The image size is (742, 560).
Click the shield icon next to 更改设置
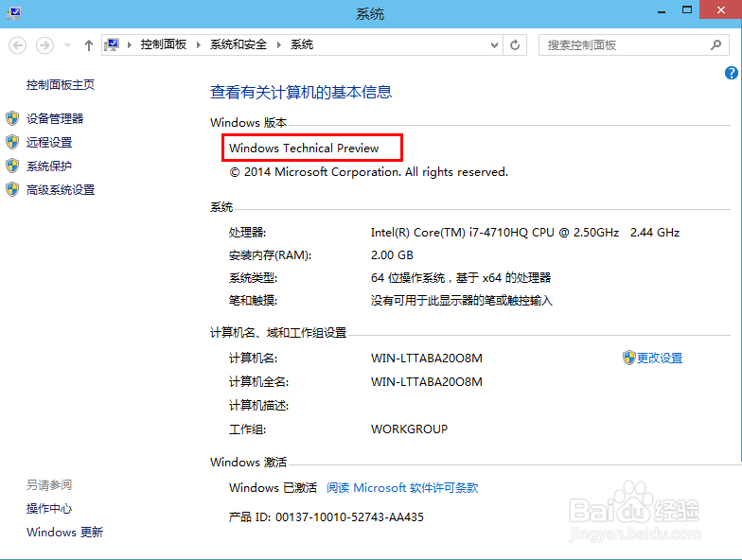(x=628, y=358)
